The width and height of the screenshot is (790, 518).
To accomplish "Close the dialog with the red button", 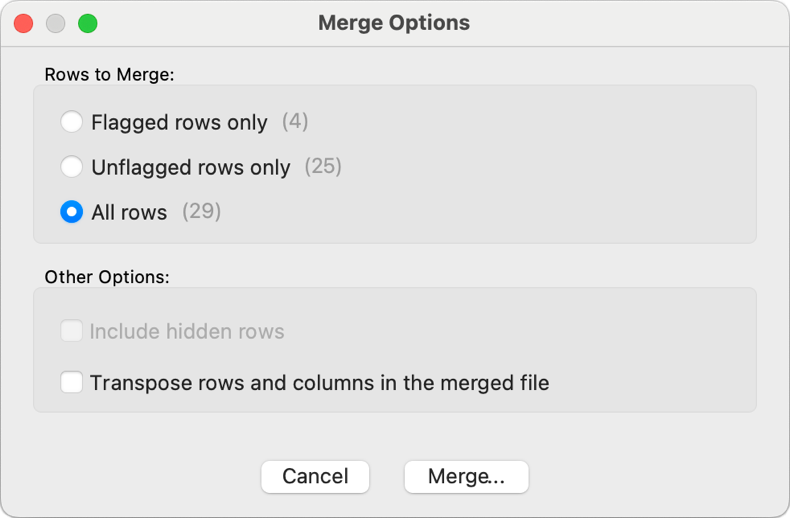I will (x=23, y=23).
